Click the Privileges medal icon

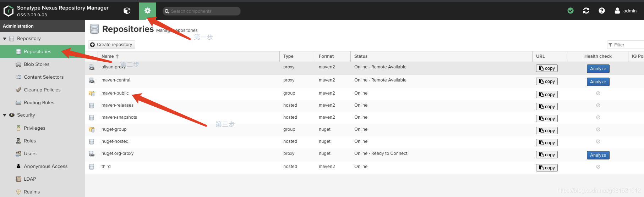[x=18, y=128]
